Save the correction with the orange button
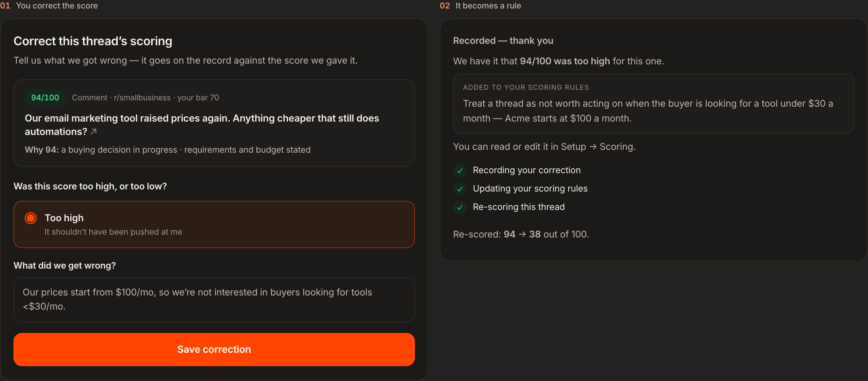Image resolution: width=868 pixels, height=381 pixels. 214,349
